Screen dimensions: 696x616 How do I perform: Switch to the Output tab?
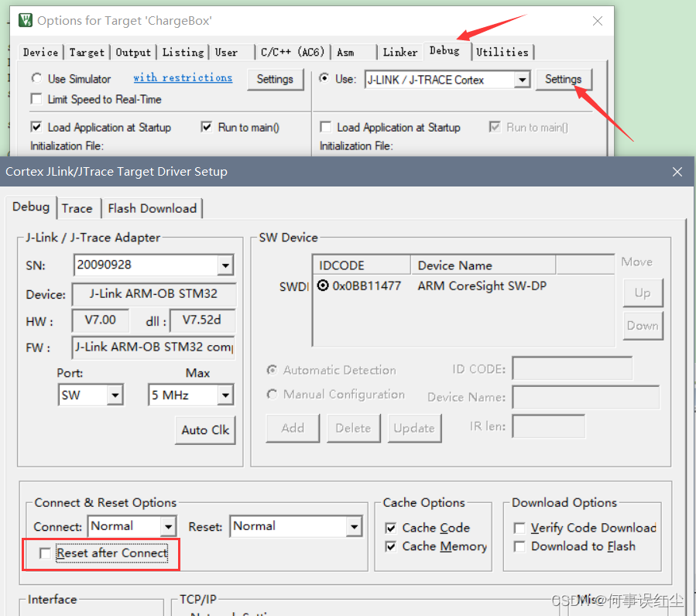click(x=133, y=53)
